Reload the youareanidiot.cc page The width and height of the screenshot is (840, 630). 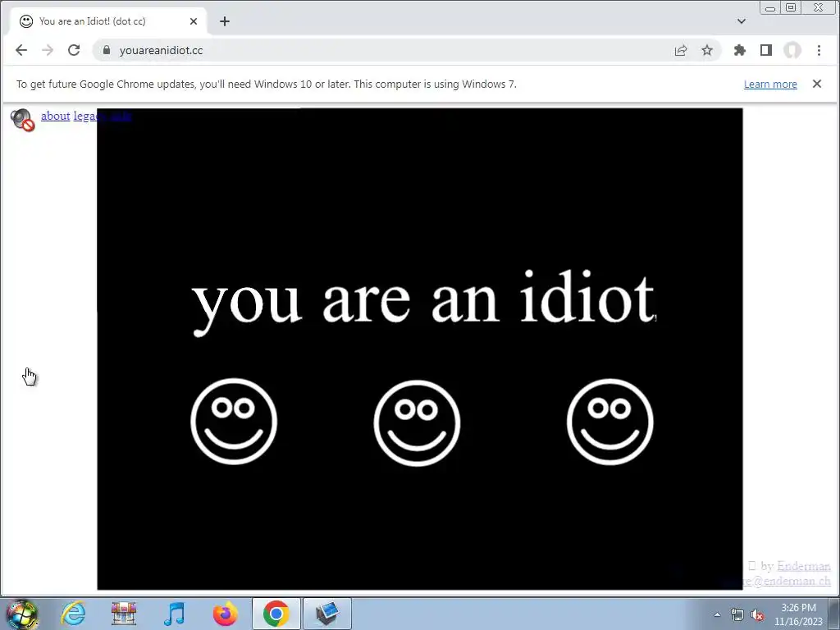[74, 50]
